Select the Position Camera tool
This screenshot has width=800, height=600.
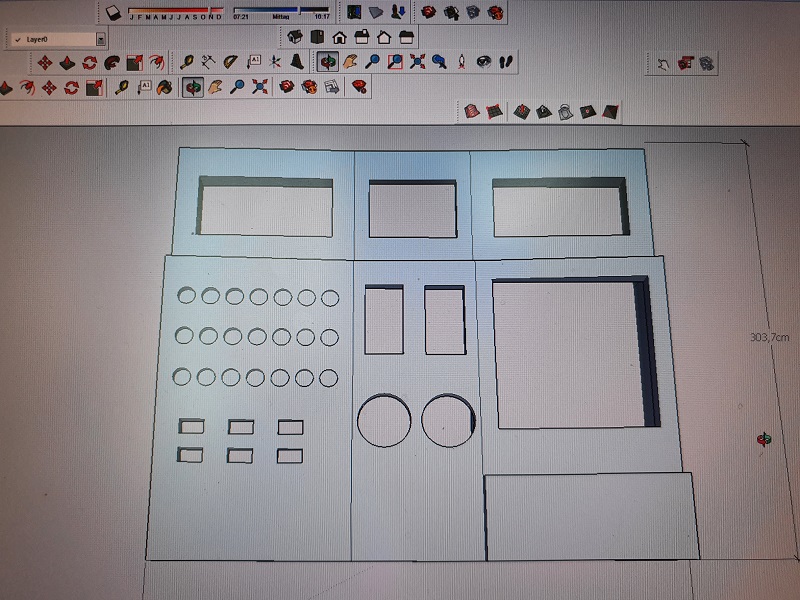click(x=461, y=62)
